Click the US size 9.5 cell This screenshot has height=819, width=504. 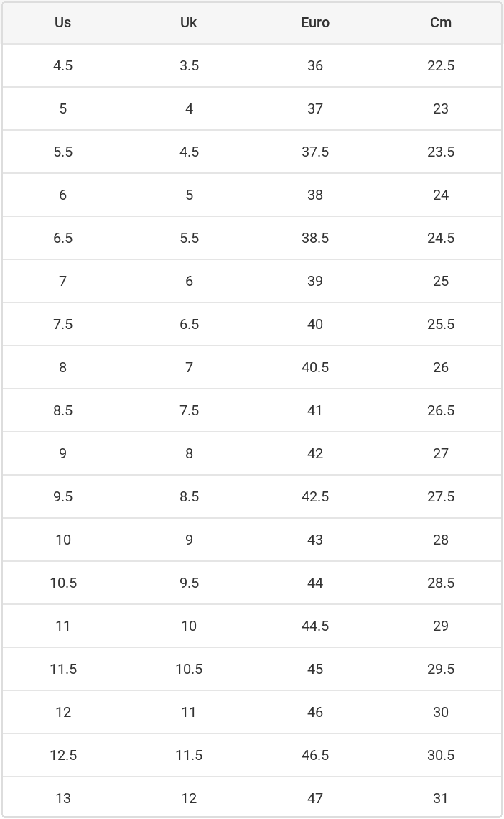[x=63, y=496]
